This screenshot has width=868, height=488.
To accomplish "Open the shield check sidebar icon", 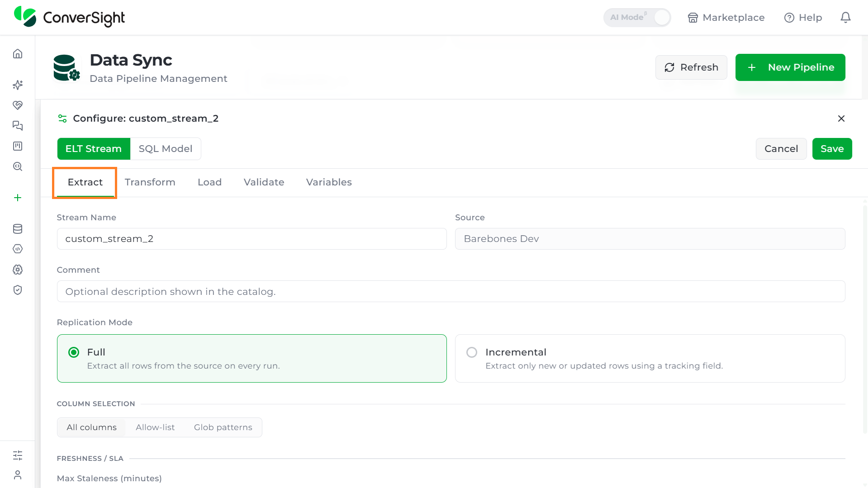I will pos(18,290).
